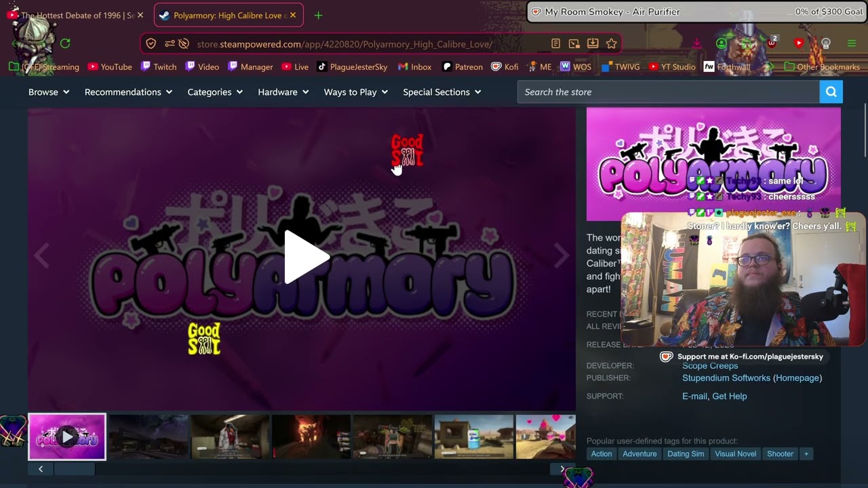Screen dimensions: 868x488
Task: Select the Shooter tag
Action: pyautogui.click(x=780, y=454)
